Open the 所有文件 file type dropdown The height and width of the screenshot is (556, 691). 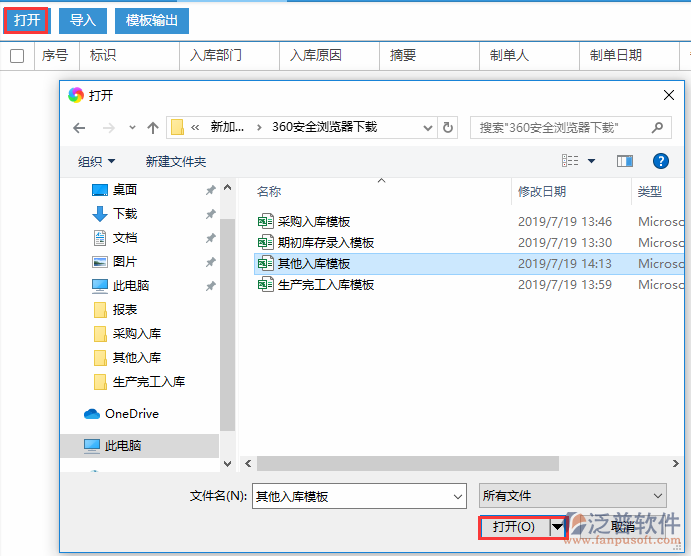[x=572, y=496]
